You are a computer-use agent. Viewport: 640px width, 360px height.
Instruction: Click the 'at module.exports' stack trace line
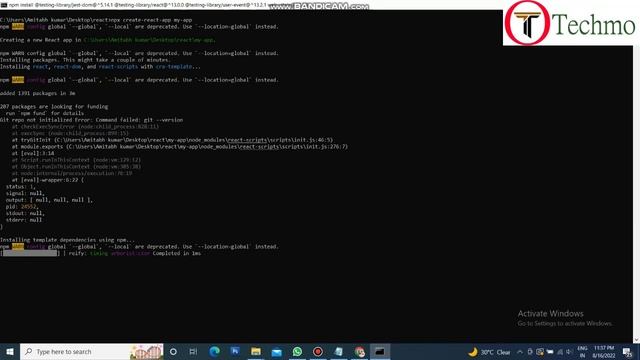pyautogui.click(x=180, y=147)
